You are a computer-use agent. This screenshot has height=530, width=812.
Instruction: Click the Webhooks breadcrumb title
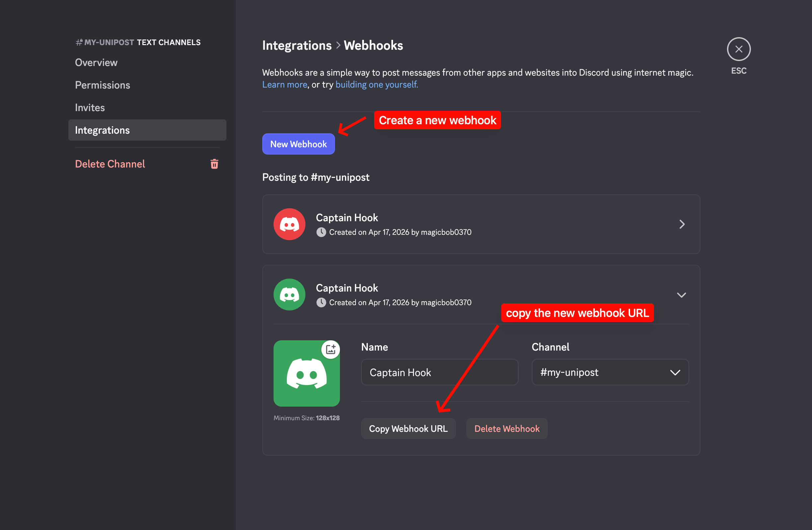[x=373, y=45]
